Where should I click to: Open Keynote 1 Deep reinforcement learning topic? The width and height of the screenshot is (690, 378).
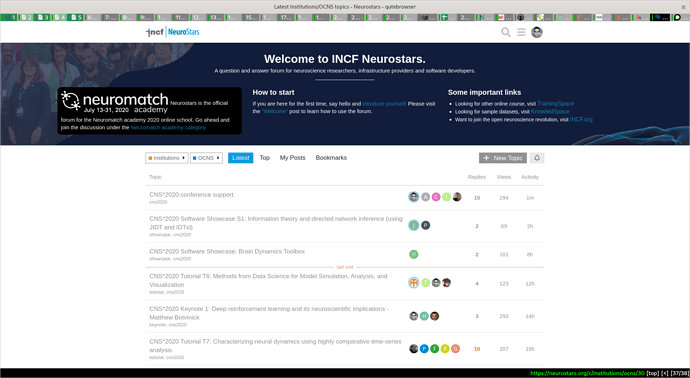point(269,313)
